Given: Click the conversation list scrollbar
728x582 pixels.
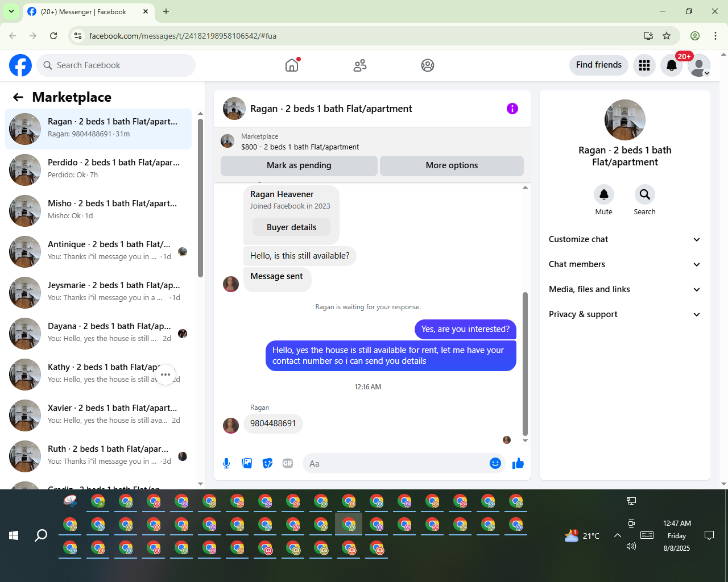Looking at the screenshot, I should (x=200, y=198).
